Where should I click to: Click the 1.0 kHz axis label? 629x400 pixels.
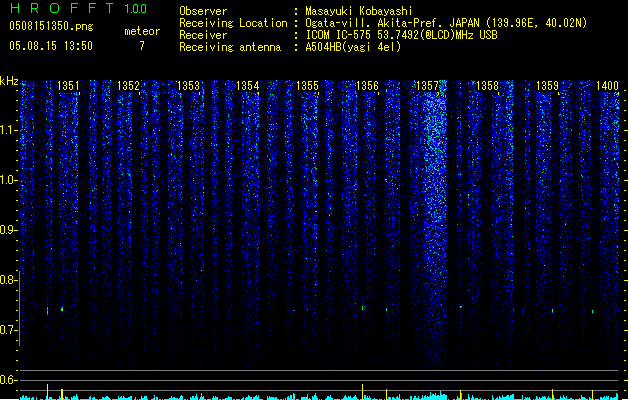pos(8,180)
